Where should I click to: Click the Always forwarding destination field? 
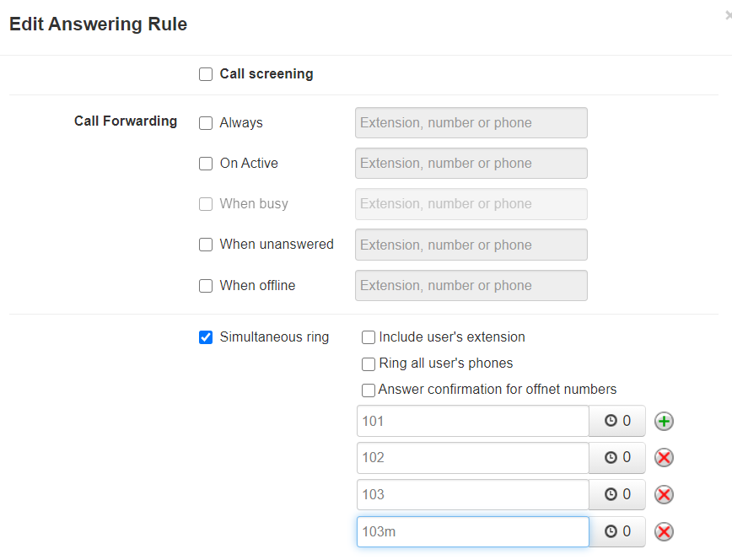coord(471,123)
